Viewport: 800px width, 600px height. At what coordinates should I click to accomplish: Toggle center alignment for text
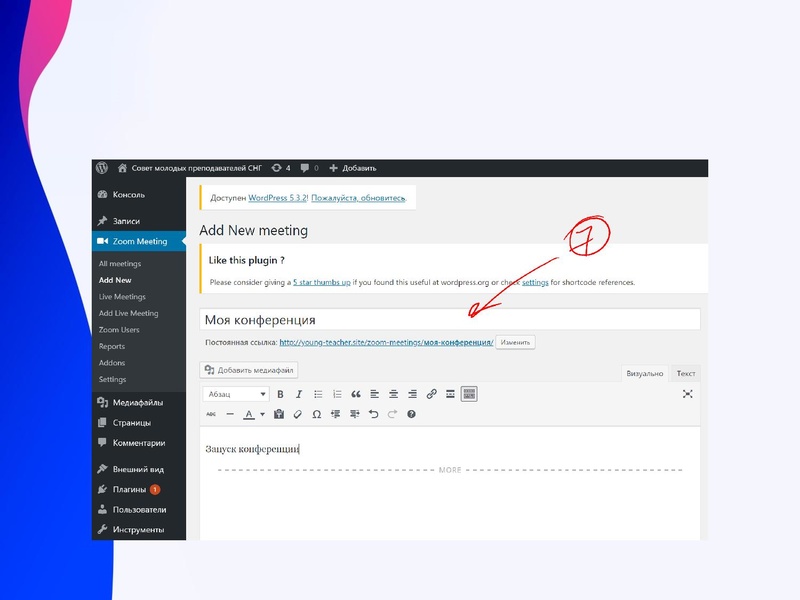393,394
